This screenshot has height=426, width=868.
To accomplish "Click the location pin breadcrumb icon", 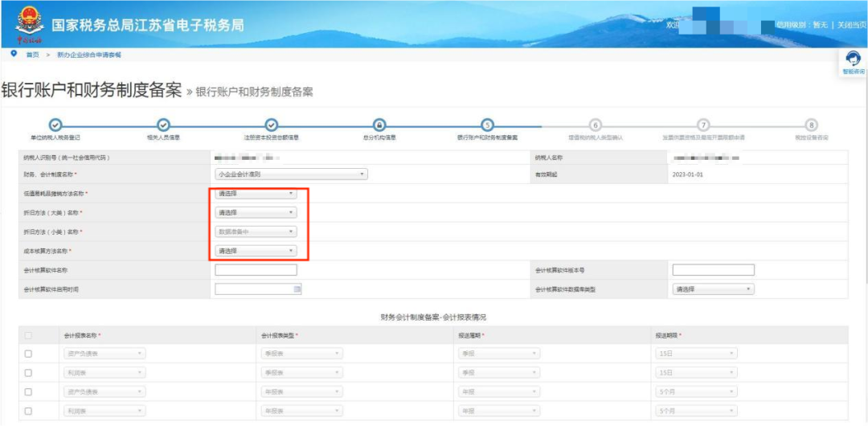I will tap(14, 54).
